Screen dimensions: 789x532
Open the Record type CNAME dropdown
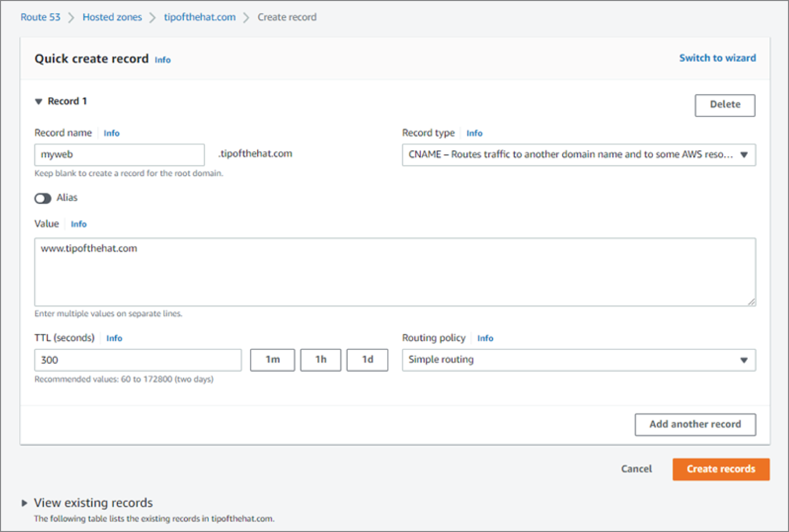tap(579, 155)
